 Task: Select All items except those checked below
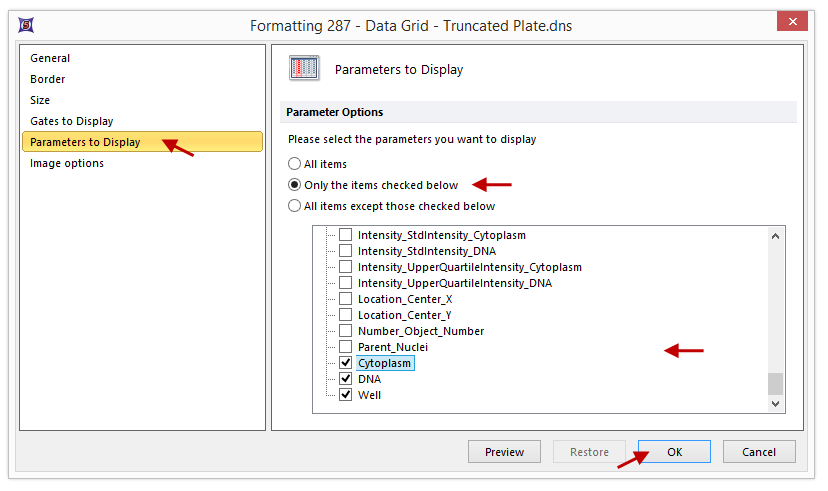pos(294,206)
